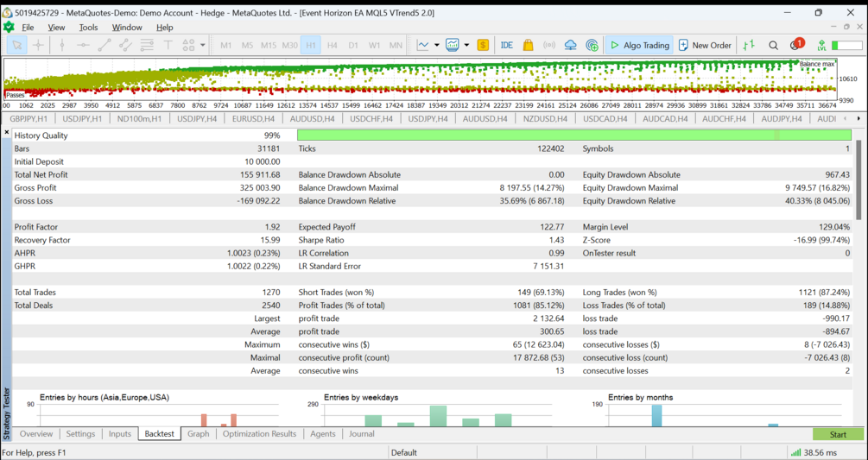Open notifications with red badge
Screen dimensions: 868x460
[x=796, y=44]
